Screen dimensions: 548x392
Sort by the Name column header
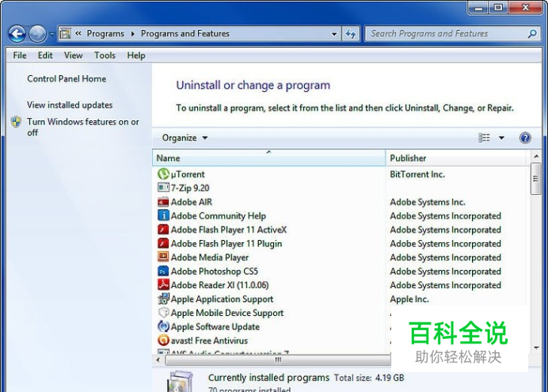tap(268, 158)
